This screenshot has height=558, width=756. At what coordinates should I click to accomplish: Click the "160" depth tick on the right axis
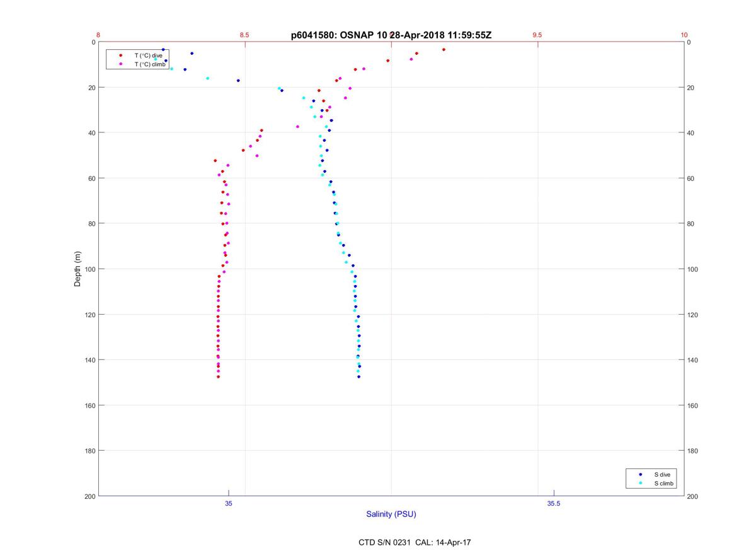click(693, 405)
